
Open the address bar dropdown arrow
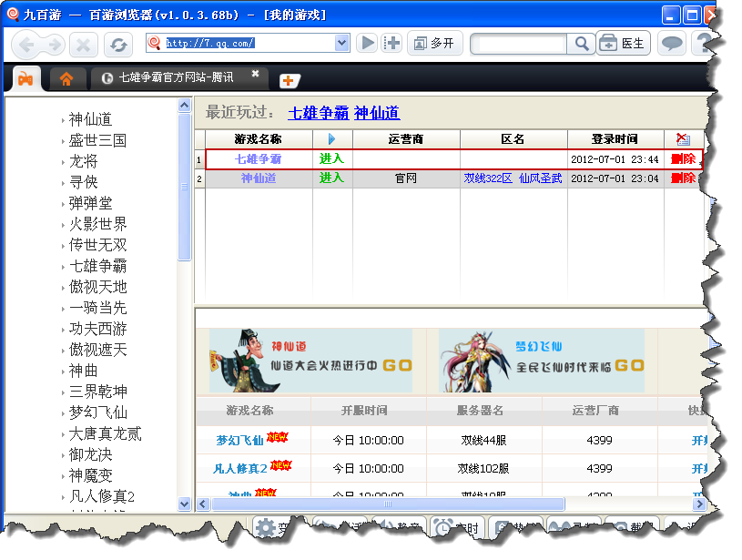pyautogui.click(x=341, y=43)
